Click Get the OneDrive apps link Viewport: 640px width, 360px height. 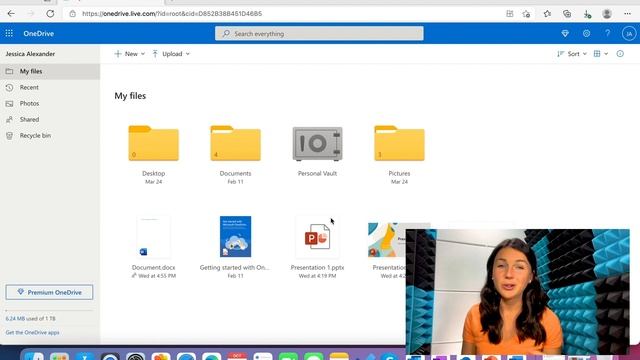(32, 332)
